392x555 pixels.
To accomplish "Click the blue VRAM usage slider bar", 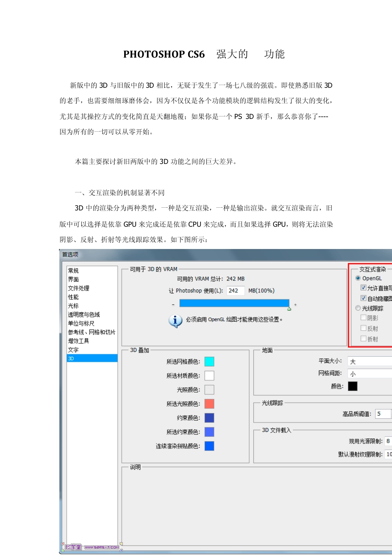I will (x=234, y=304).
